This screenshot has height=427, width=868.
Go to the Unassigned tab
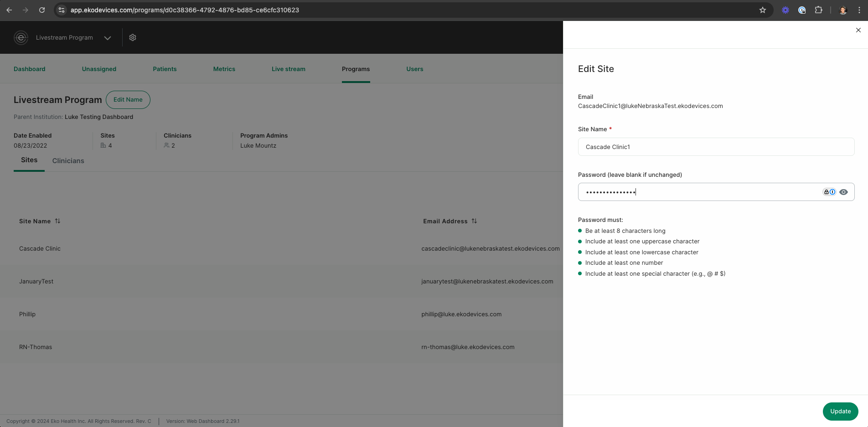coord(99,69)
